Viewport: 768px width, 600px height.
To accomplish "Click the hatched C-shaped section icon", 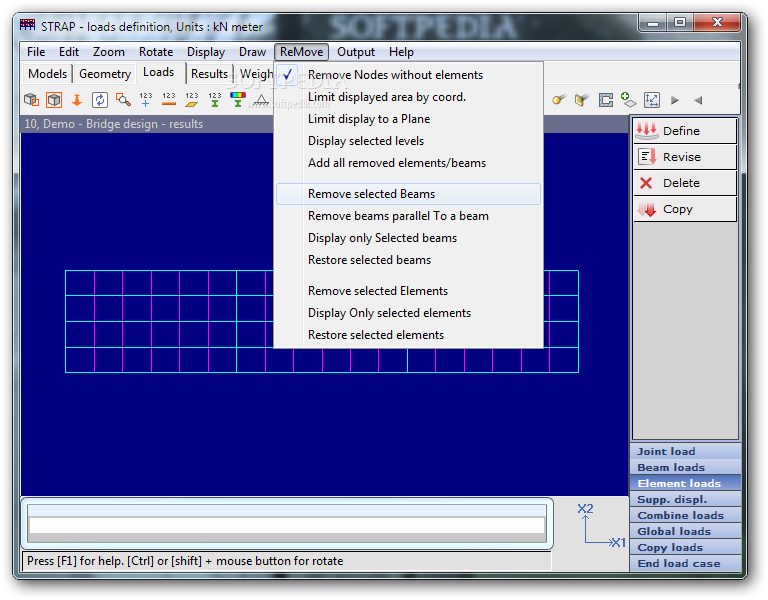I will (x=605, y=100).
